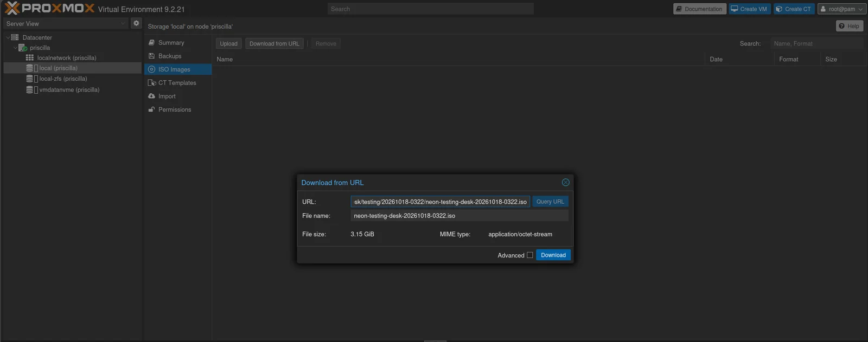Select vmdatanvme (priscilla) tree row

point(72,89)
